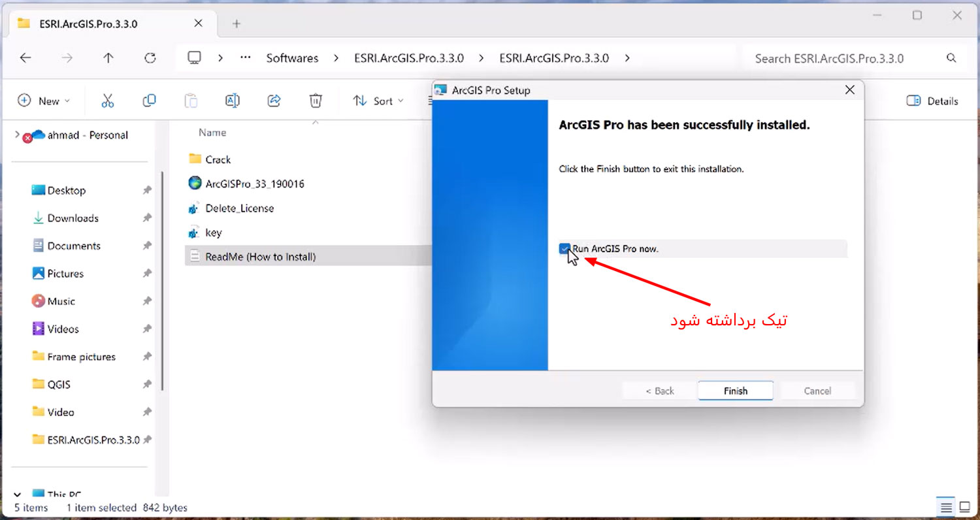Viewport: 980px width, 520px height.
Task: Switch to large icons view in status bar
Action: pyautogui.click(x=964, y=507)
